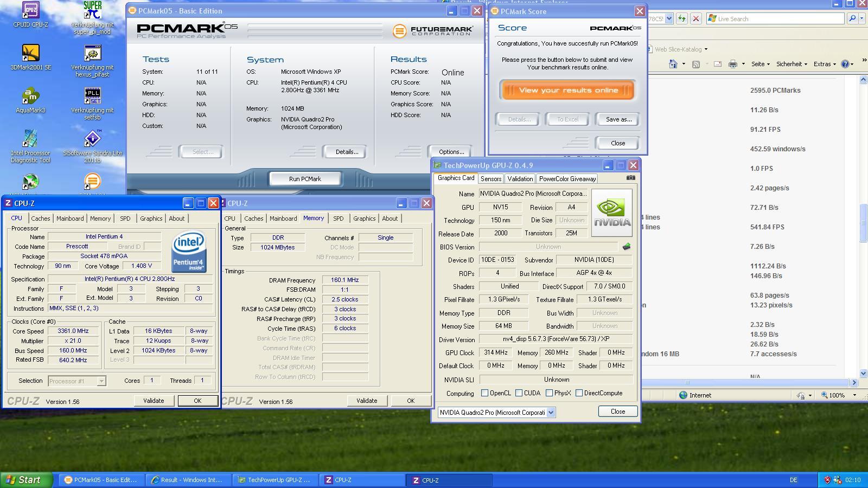The height and width of the screenshot is (488, 868).
Task: Click OK in the right CPU-Z Memory window
Action: point(411,401)
